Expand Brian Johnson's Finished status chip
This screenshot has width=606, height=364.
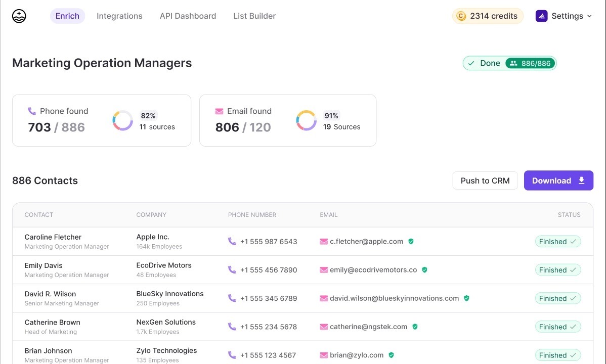pos(557,355)
